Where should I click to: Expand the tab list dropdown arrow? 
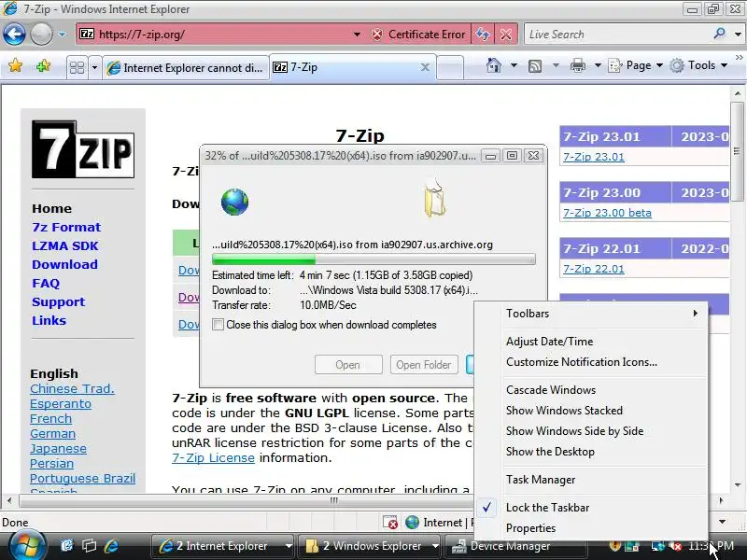[94, 67]
